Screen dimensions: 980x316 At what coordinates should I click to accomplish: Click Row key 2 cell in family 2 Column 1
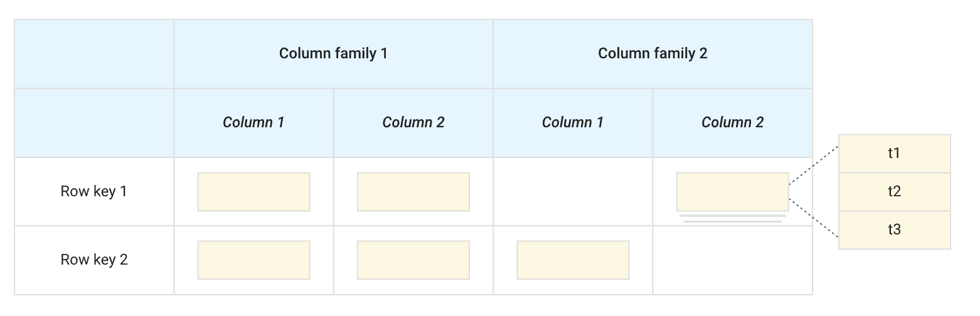(x=573, y=260)
